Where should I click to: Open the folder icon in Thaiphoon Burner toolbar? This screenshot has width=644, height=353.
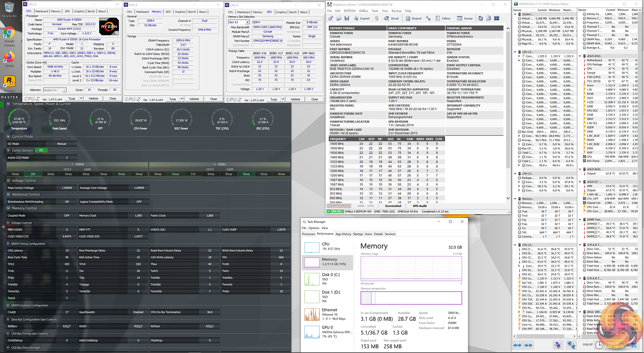pos(339,18)
